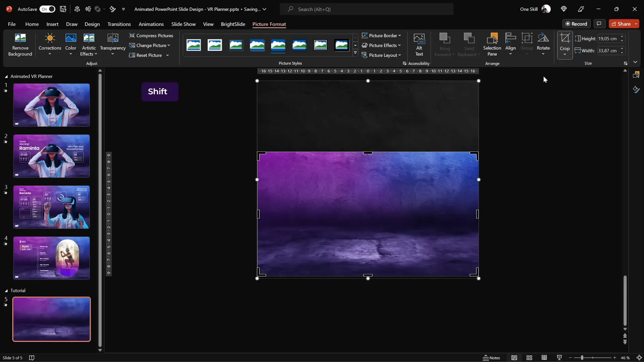Click the Color adjustment icon
Image resolution: width=644 pixels, height=362 pixels.
coord(70,44)
